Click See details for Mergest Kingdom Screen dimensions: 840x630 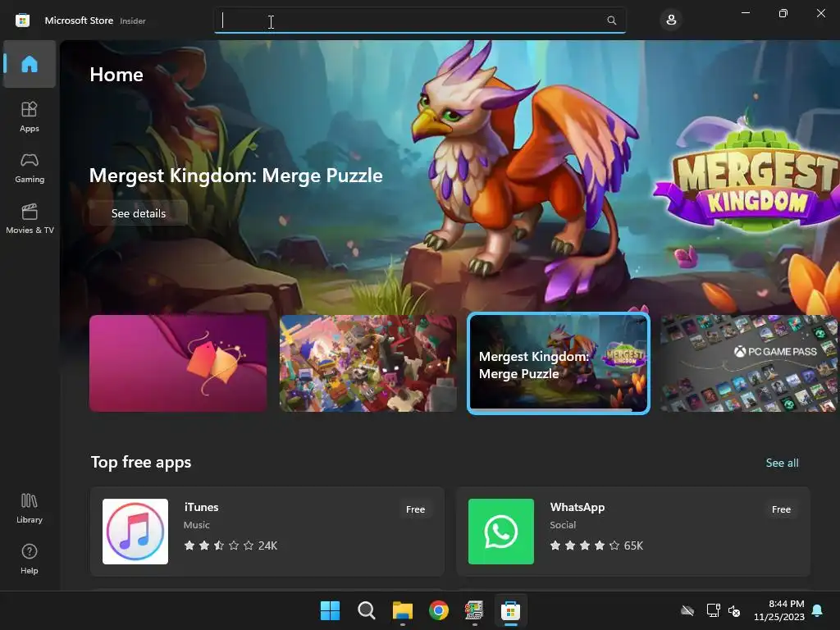[x=138, y=213]
